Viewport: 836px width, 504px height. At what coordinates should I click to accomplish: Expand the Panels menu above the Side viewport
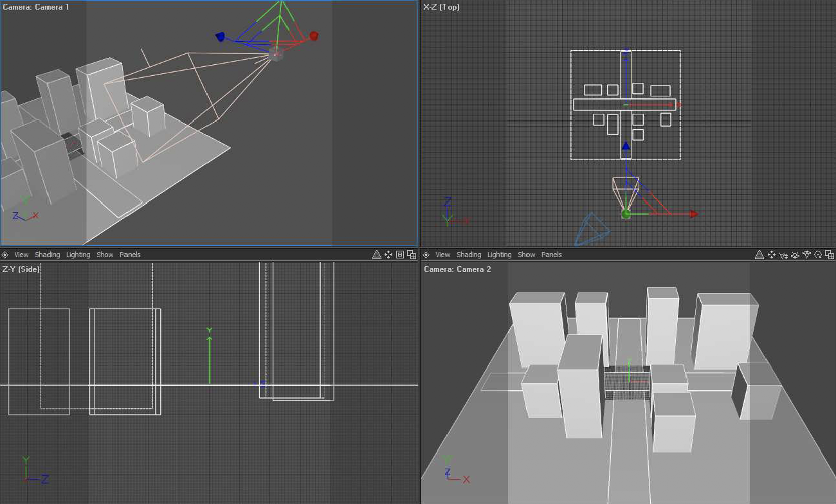pyautogui.click(x=130, y=255)
